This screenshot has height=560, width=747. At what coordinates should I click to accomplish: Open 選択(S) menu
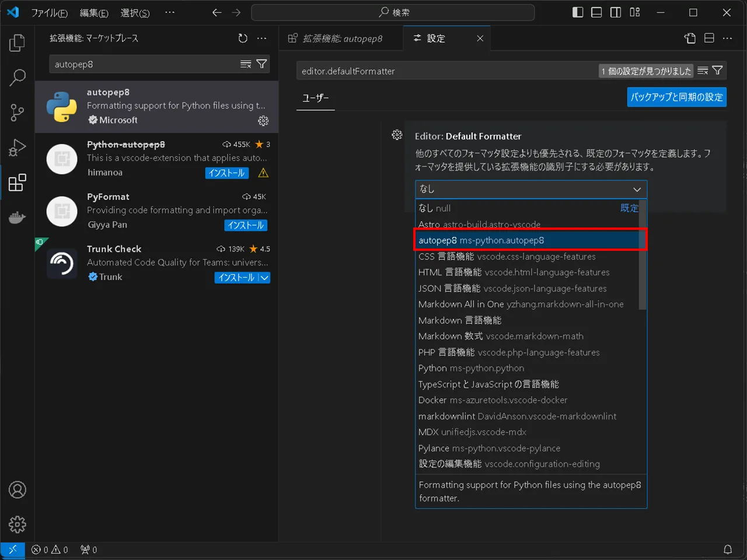(x=135, y=13)
